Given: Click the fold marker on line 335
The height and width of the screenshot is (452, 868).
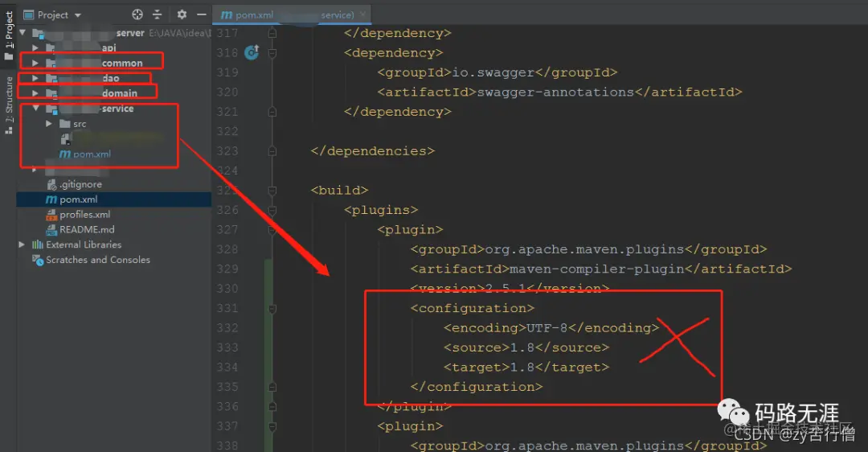Looking at the screenshot, I should coord(272,387).
